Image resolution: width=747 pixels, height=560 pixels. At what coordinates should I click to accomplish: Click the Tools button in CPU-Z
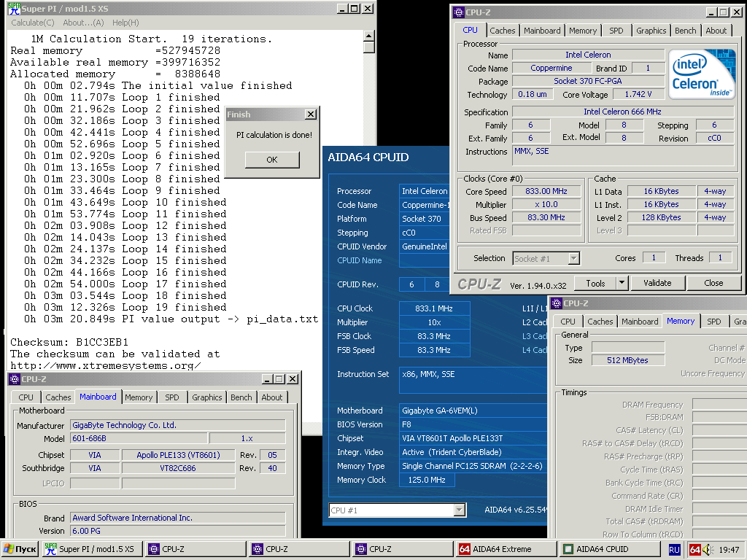[595, 283]
